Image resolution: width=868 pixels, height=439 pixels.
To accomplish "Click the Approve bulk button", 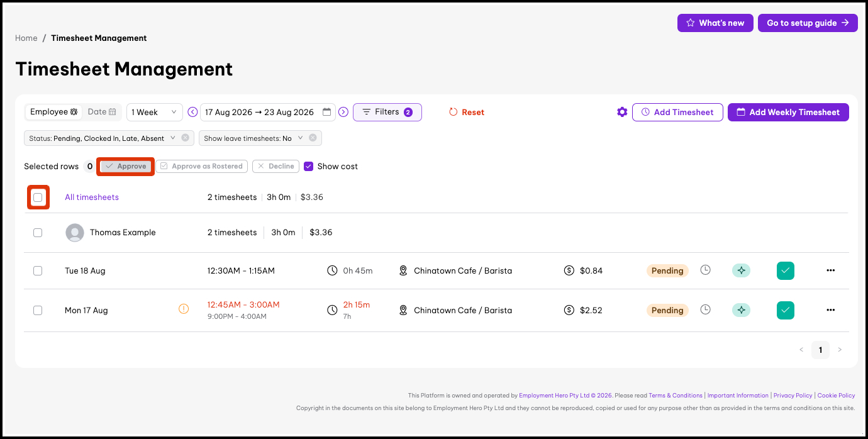I will tap(126, 166).
